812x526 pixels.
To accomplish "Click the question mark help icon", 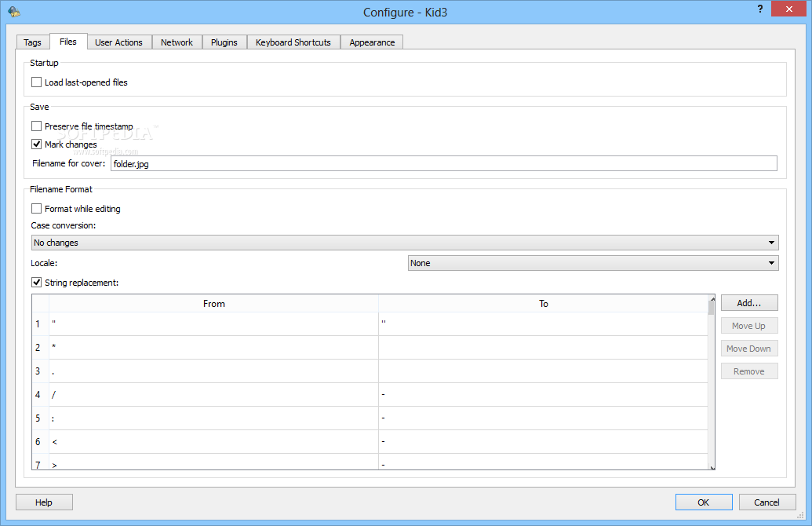I will pyautogui.click(x=759, y=9).
